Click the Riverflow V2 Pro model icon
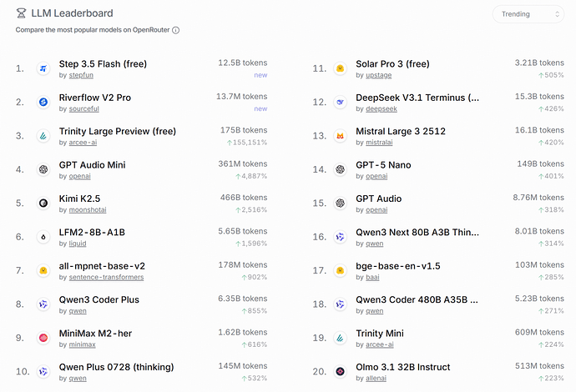576x392 pixels. 43,102
